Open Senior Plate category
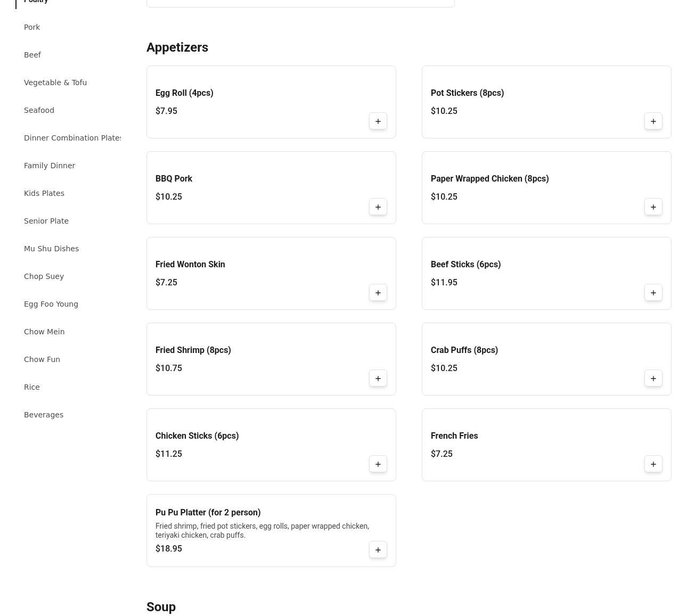The image size is (687, 616). (x=46, y=221)
